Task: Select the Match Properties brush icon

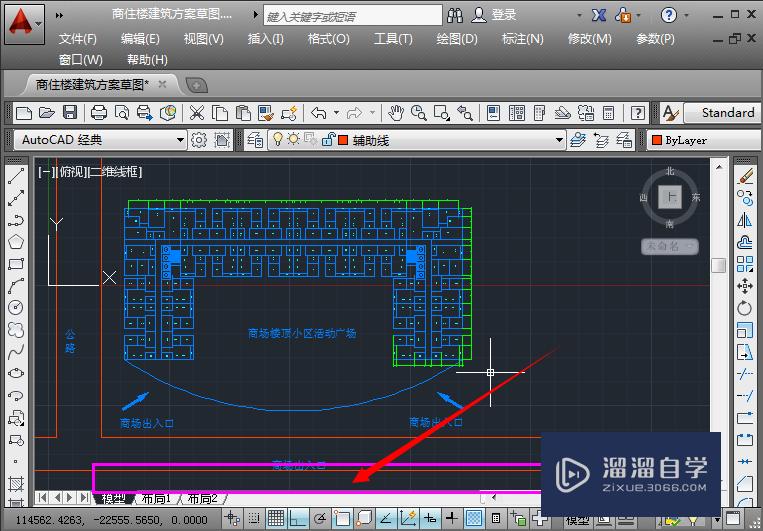Action: [x=266, y=113]
